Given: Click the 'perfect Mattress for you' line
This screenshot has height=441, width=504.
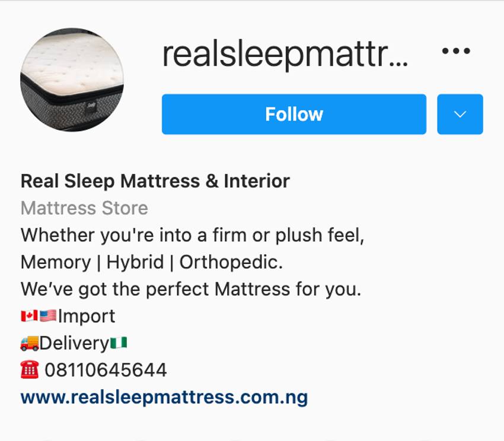Looking at the screenshot, I should tap(191, 289).
